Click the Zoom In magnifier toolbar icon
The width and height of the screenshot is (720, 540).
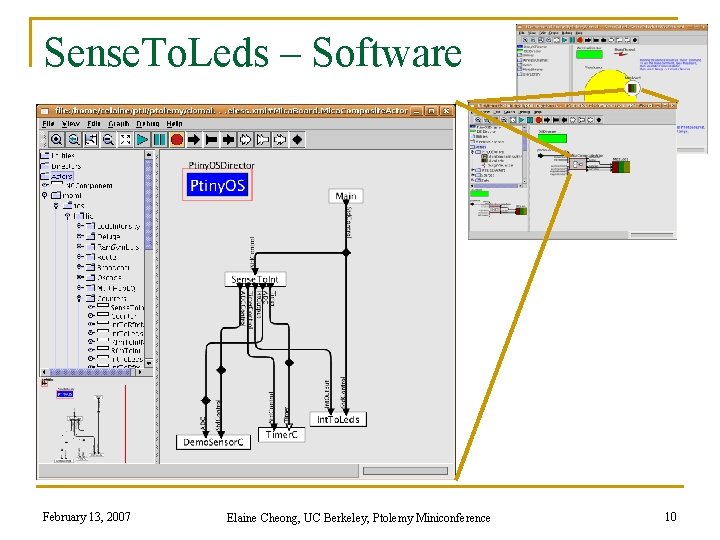point(56,139)
